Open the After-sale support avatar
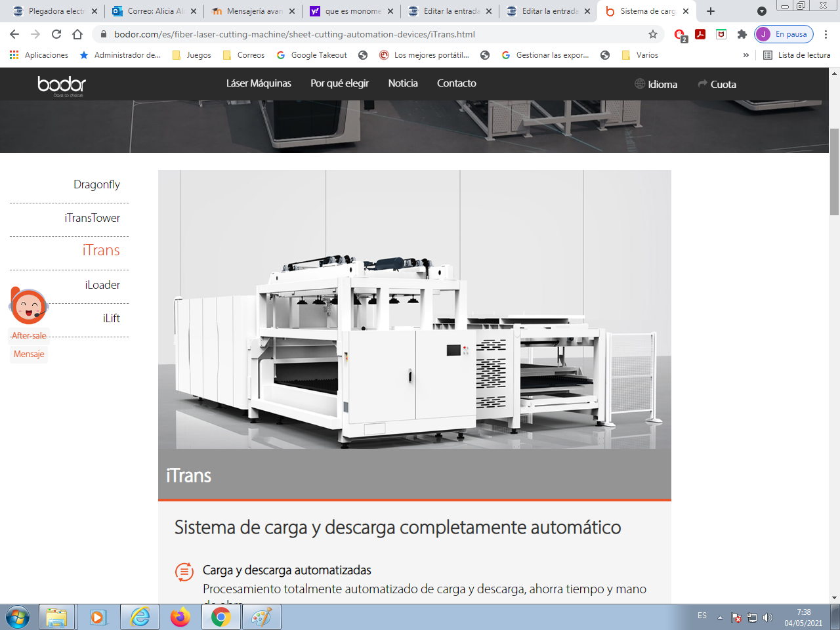The width and height of the screenshot is (840, 630). click(x=29, y=306)
